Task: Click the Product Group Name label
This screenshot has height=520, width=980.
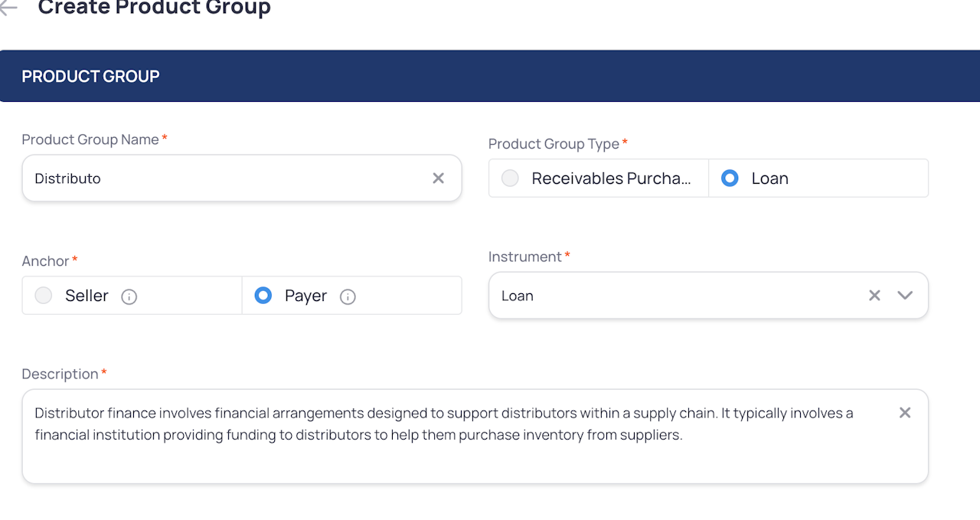Action: 90,139
